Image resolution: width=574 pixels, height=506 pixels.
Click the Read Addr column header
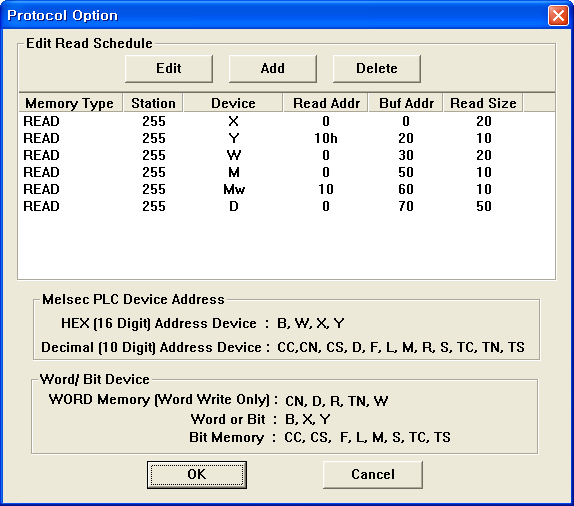[326, 103]
